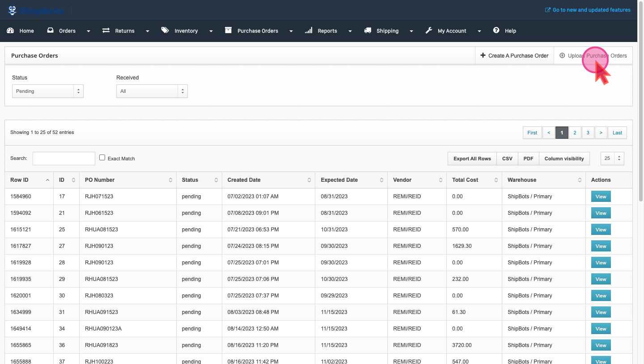Expand the My Account menu caret

[x=479, y=31]
